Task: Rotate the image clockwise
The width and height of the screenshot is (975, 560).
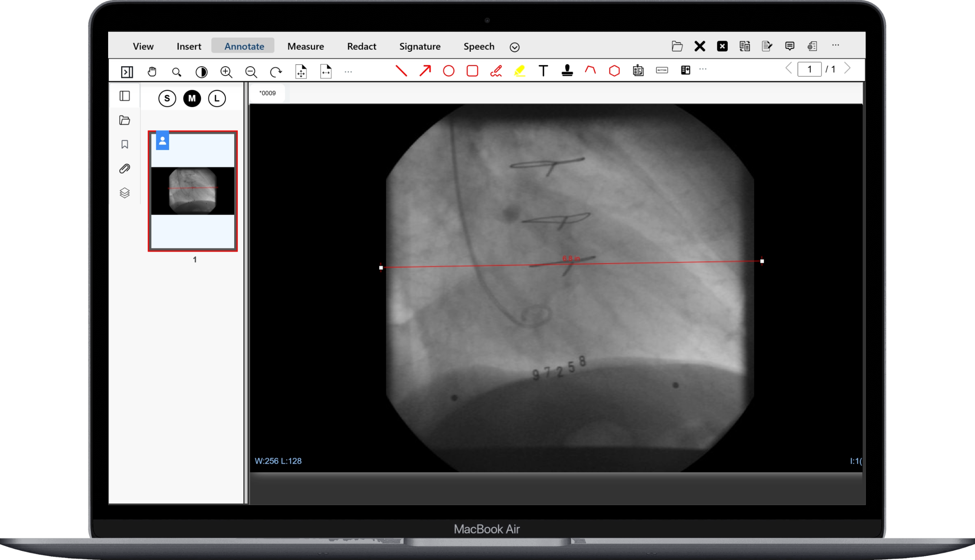Action: (x=276, y=72)
